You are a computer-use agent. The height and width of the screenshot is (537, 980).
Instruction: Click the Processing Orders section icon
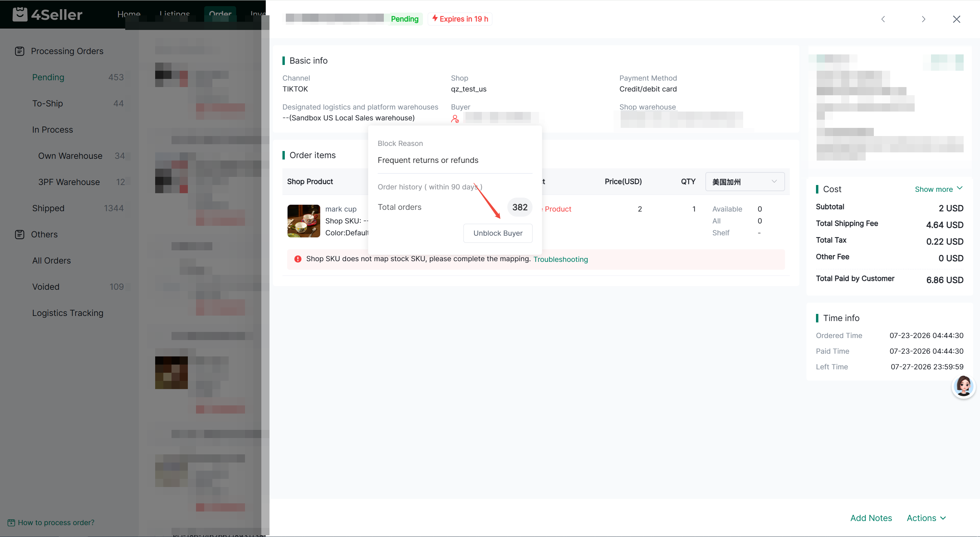(x=20, y=51)
